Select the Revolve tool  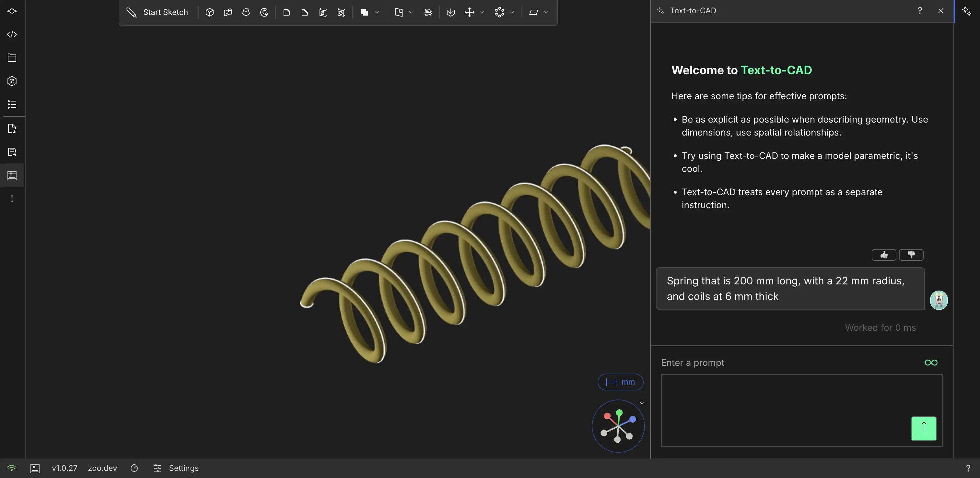(x=264, y=13)
